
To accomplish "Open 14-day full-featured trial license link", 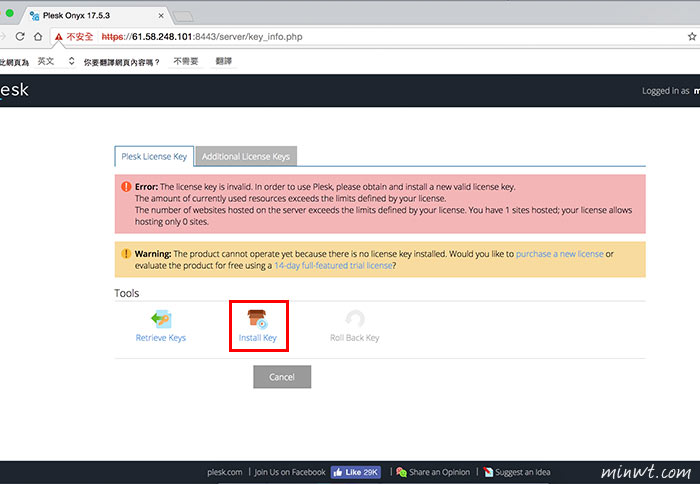I will point(333,265).
